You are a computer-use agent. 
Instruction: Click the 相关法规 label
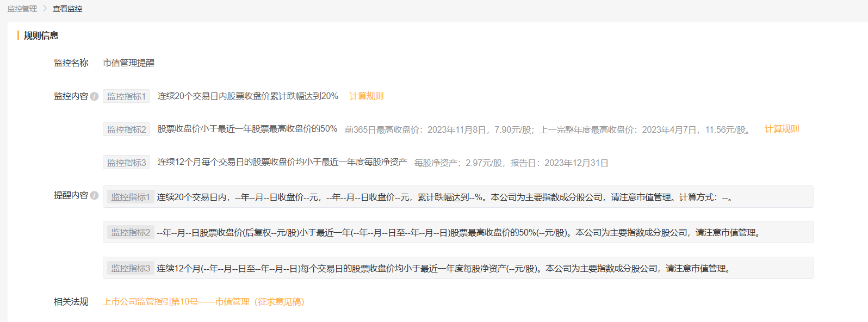(x=71, y=302)
